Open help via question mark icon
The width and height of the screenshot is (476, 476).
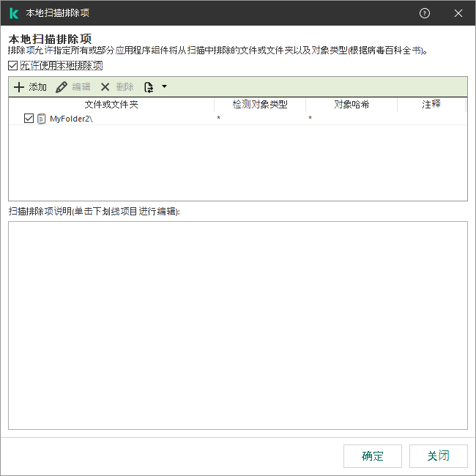(425, 13)
